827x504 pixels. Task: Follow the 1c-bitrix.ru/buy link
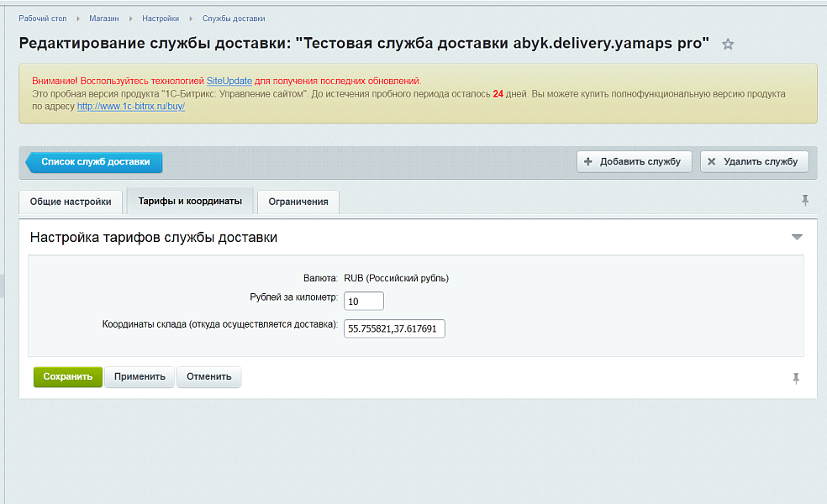coord(131,107)
